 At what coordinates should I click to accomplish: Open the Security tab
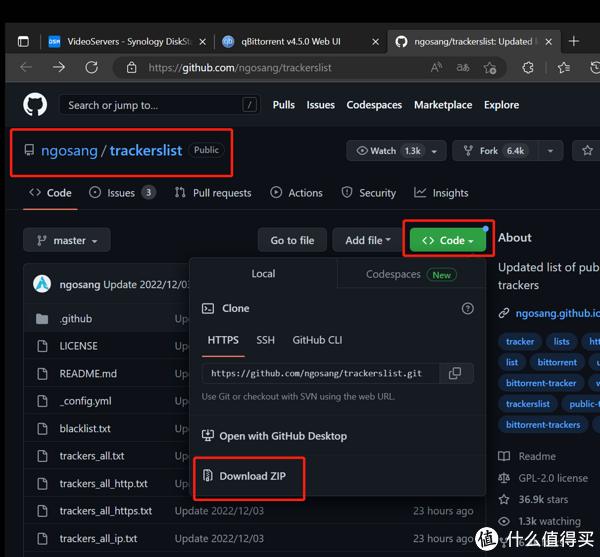368,193
